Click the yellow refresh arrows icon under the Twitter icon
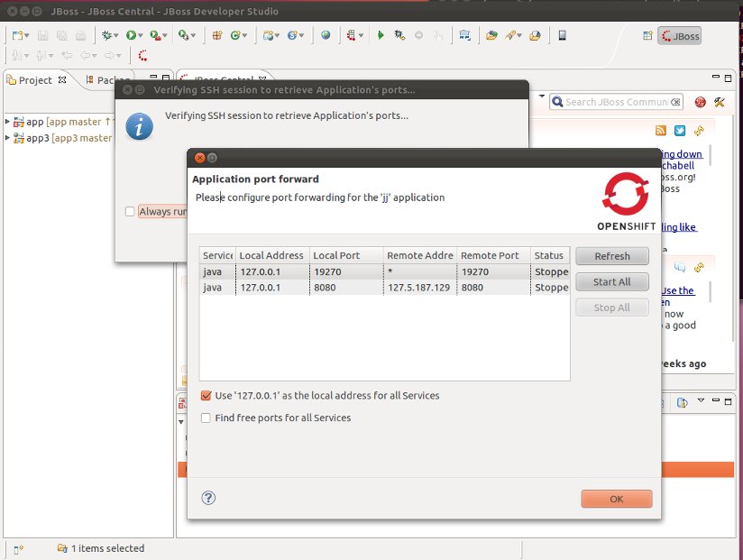Image resolution: width=743 pixels, height=560 pixels. (x=699, y=131)
